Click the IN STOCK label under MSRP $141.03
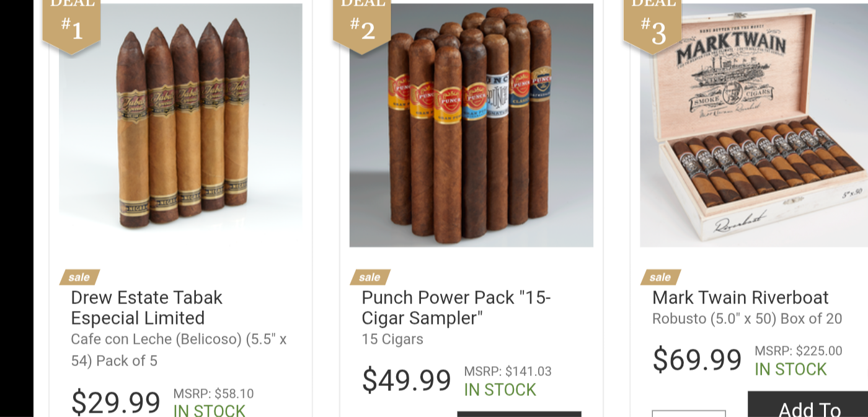 [x=500, y=390]
